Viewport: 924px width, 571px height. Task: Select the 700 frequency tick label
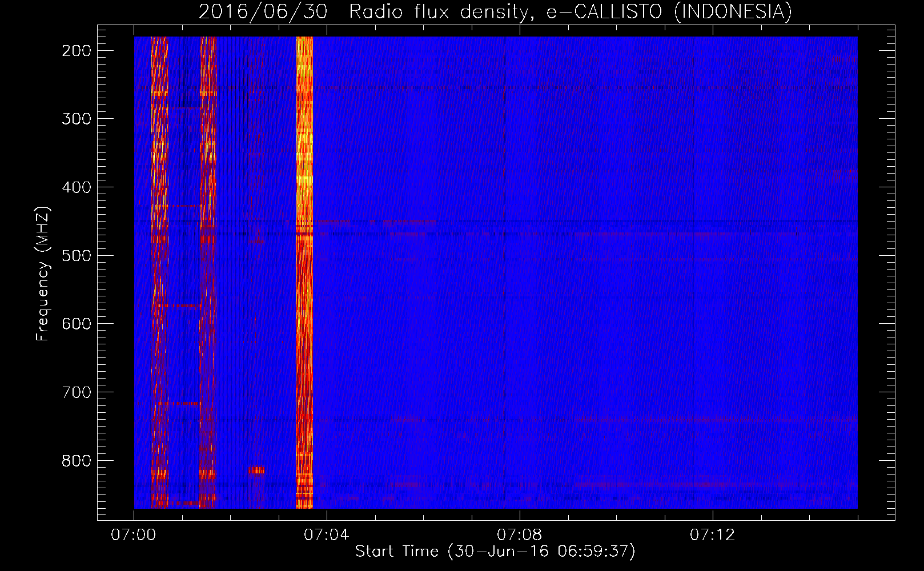click(77, 392)
